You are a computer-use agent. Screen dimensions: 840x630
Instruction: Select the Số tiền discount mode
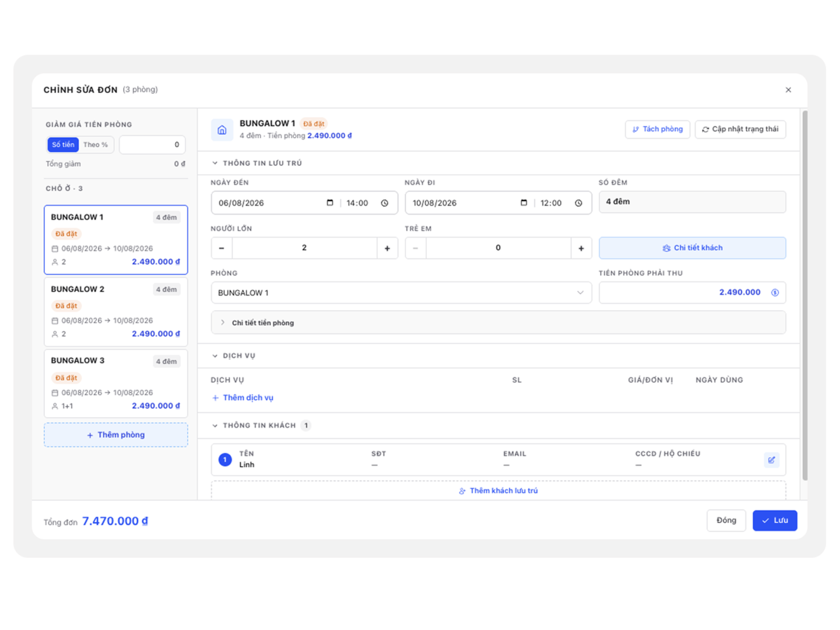tap(63, 145)
